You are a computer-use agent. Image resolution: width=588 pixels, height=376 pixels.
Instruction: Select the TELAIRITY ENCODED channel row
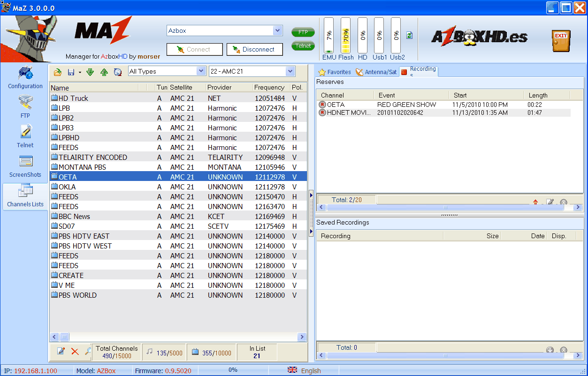pos(178,157)
